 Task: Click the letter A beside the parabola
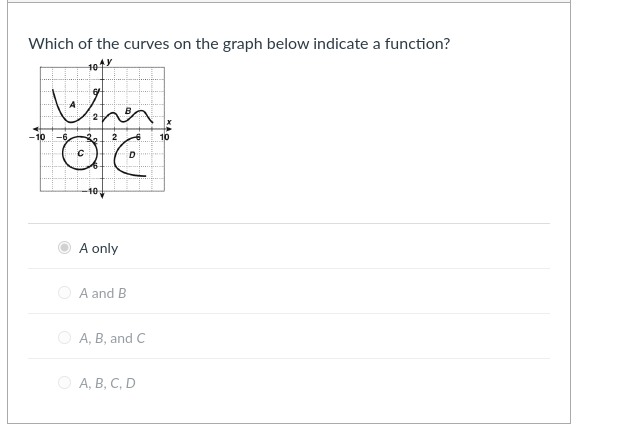pos(73,105)
